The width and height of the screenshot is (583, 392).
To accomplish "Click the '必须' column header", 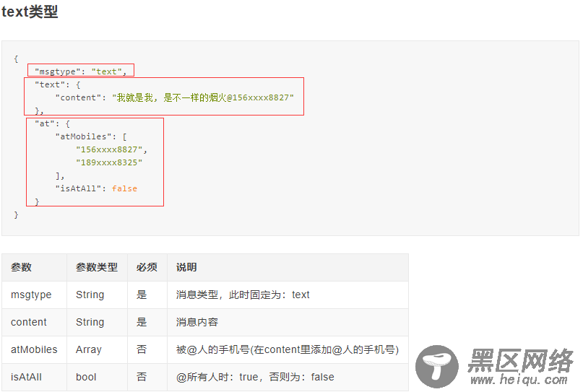I will (x=147, y=267).
